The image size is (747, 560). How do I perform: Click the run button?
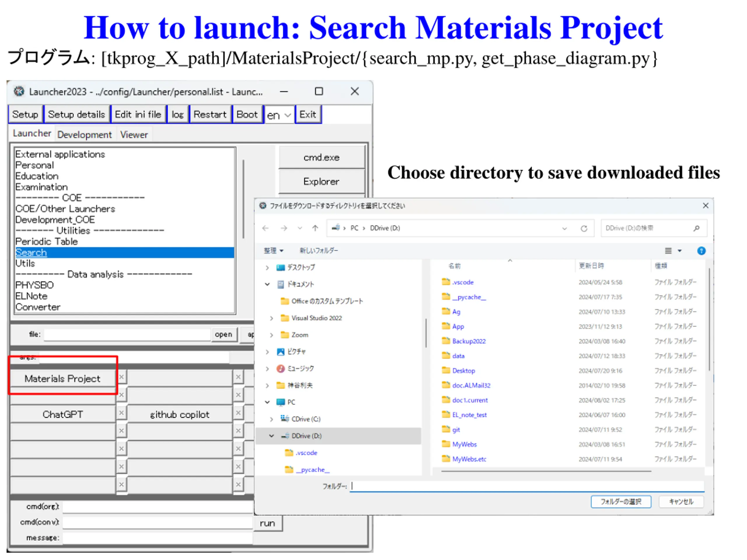(268, 523)
